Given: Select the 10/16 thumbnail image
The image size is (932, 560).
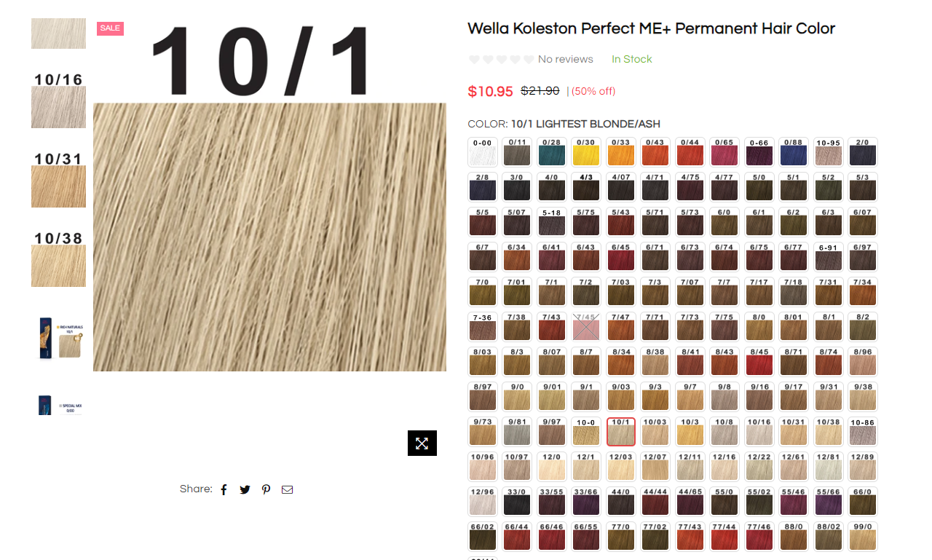Looking at the screenshot, I should [x=58, y=100].
